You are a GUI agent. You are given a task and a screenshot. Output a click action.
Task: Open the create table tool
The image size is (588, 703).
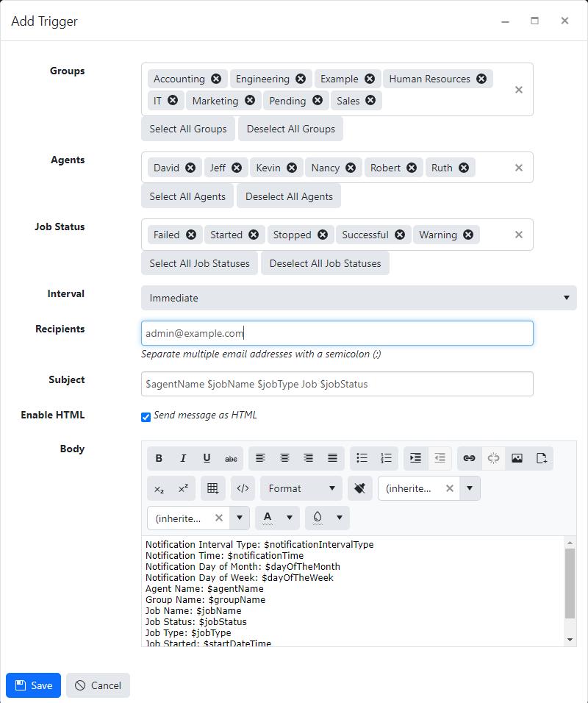[x=212, y=488]
